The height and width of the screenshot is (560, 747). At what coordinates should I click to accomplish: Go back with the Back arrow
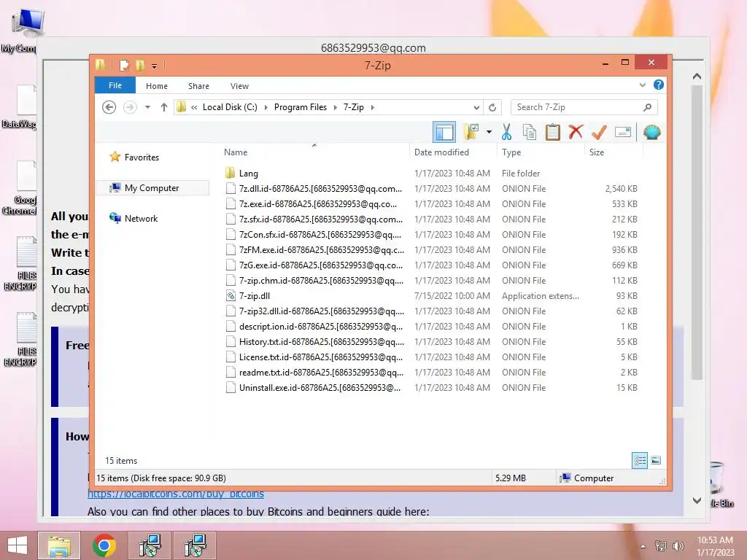[x=109, y=107]
